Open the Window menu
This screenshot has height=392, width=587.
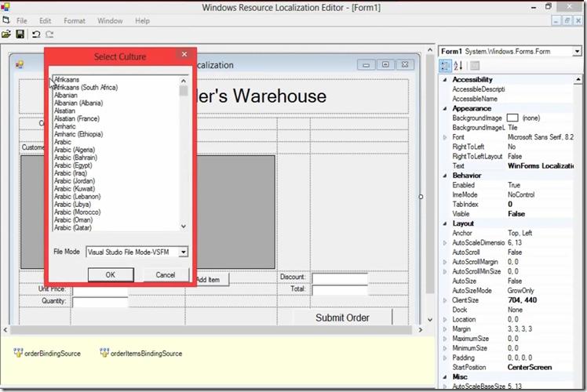pyautogui.click(x=110, y=21)
